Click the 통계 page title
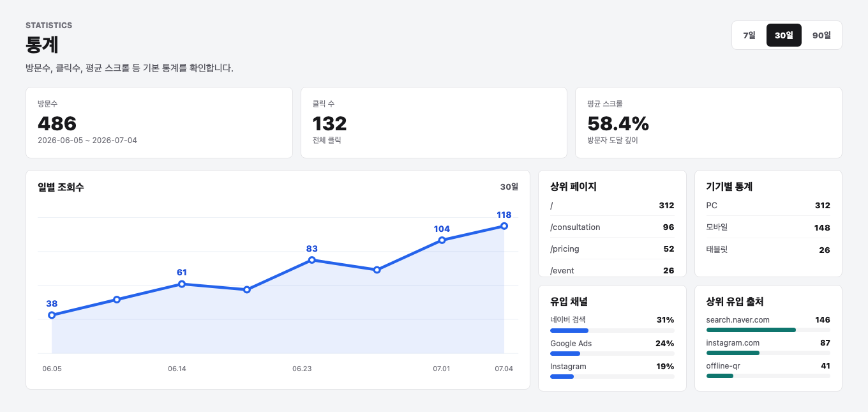Screen dimensions: 868x412 tap(42, 45)
